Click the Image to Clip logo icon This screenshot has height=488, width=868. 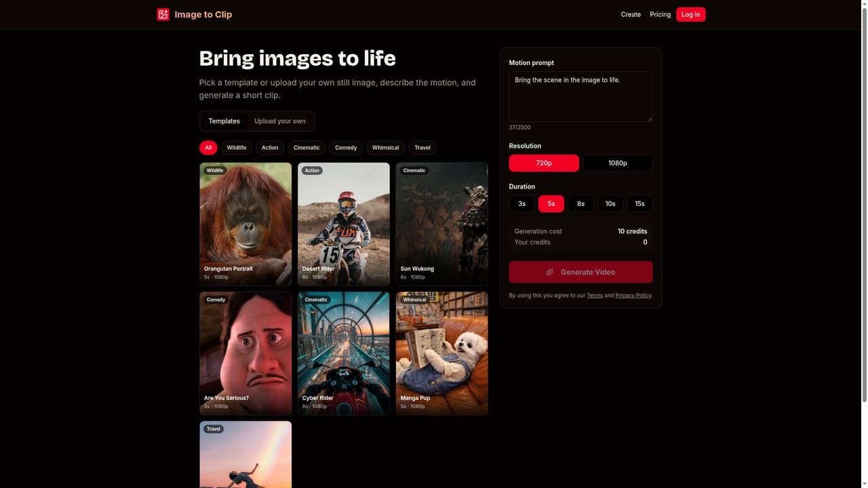tap(163, 14)
